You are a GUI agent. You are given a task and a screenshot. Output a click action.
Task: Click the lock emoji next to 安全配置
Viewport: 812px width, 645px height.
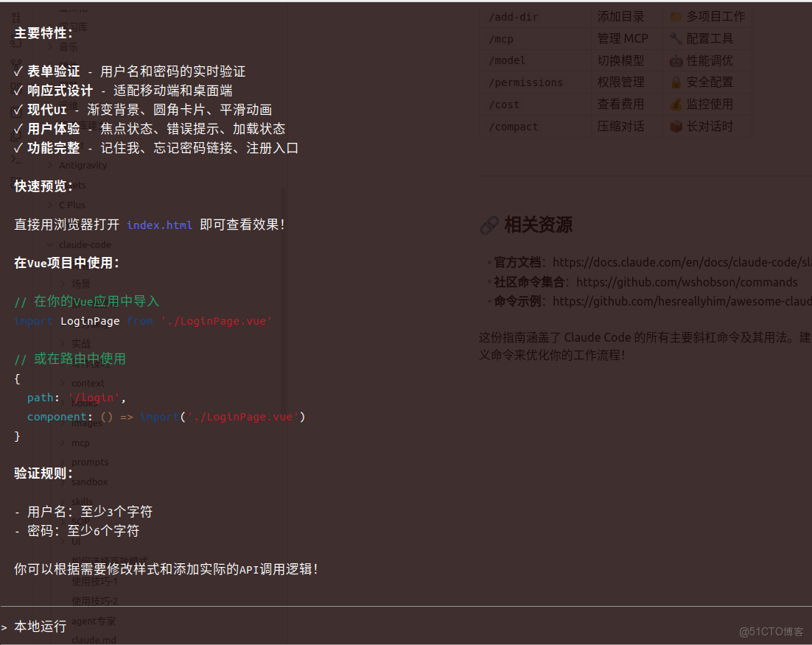675,82
